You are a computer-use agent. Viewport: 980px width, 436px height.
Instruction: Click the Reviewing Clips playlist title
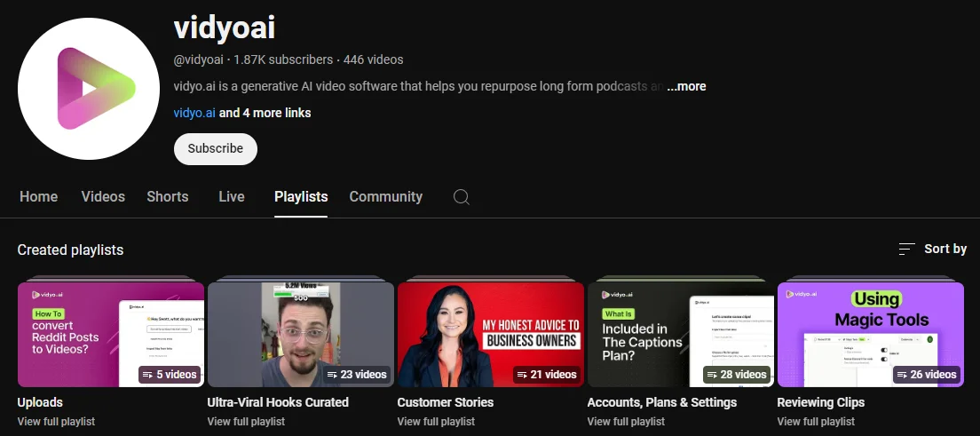pyautogui.click(x=820, y=402)
